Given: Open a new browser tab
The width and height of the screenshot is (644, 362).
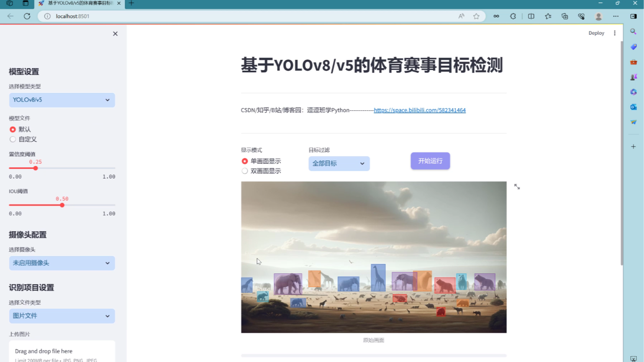Looking at the screenshot, I should (x=131, y=3).
